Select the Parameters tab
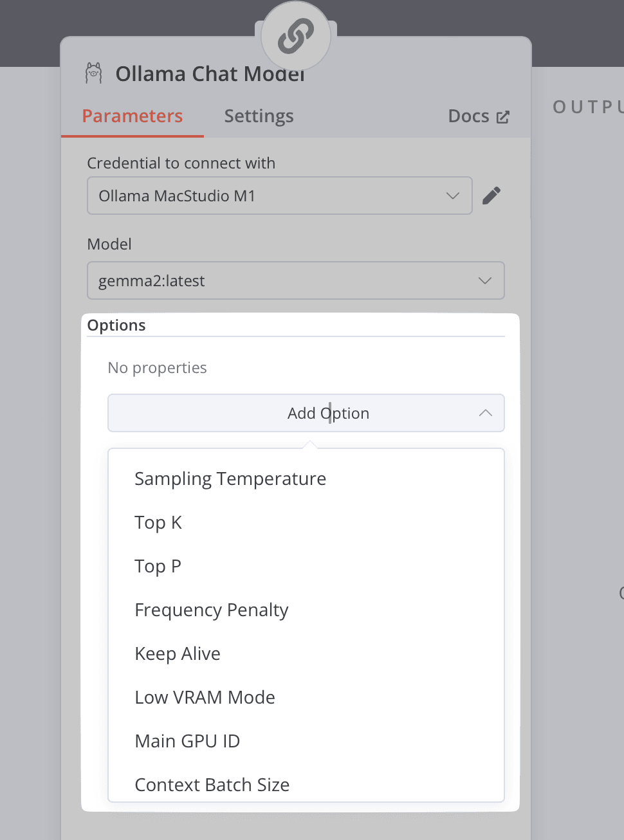The image size is (624, 840). pyautogui.click(x=133, y=116)
